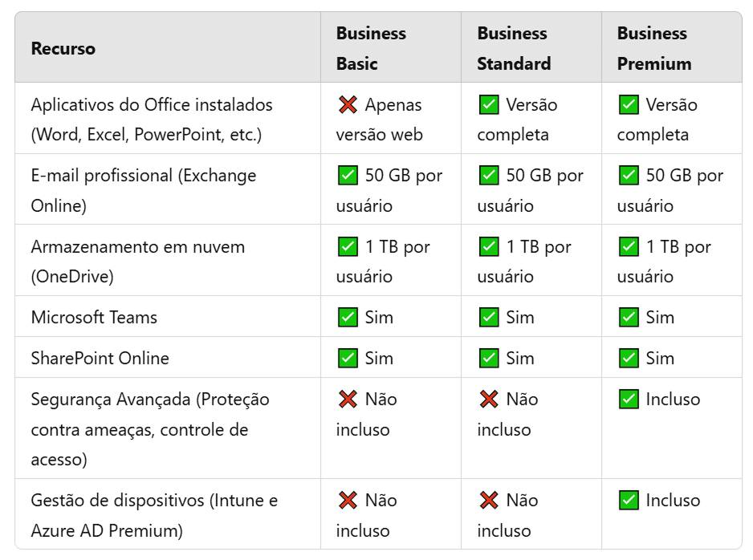Viewport: 753px width, 560px height.
Task: Click Microsoft Teams green check under Business Standard
Action: (x=488, y=317)
